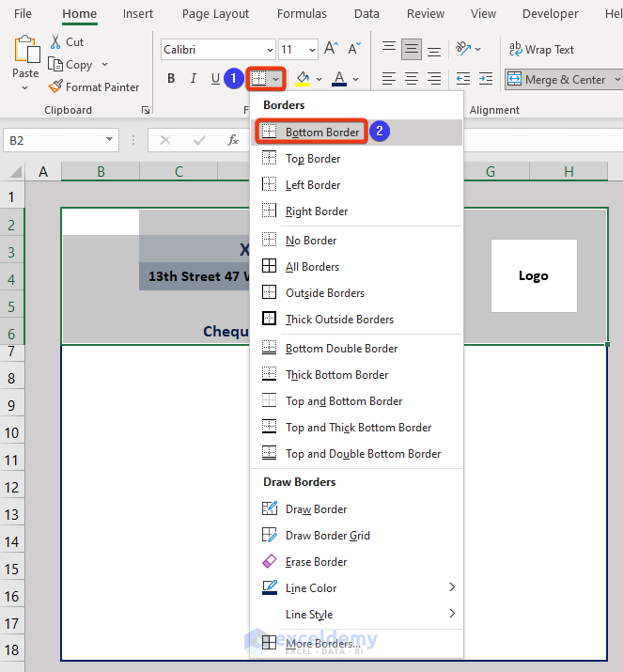623x672 pixels.
Task: Choose All Borders from the menu
Action: (356, 267)
